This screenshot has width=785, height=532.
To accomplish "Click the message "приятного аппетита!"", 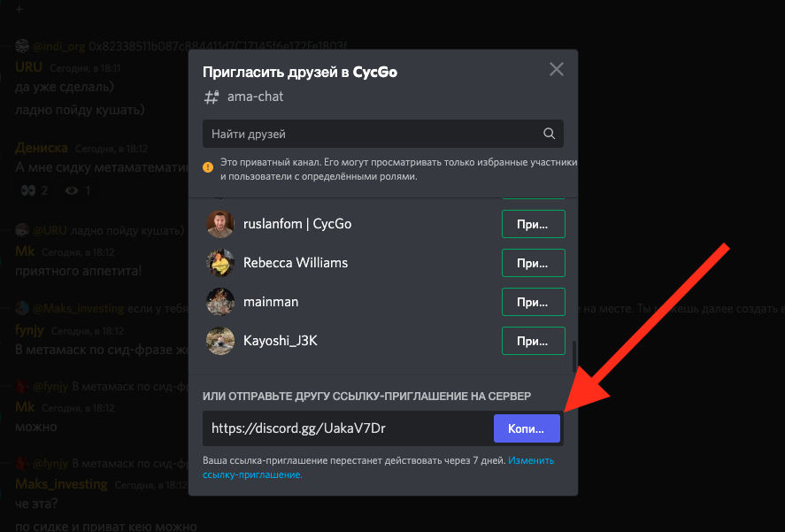I will (79, 271).
